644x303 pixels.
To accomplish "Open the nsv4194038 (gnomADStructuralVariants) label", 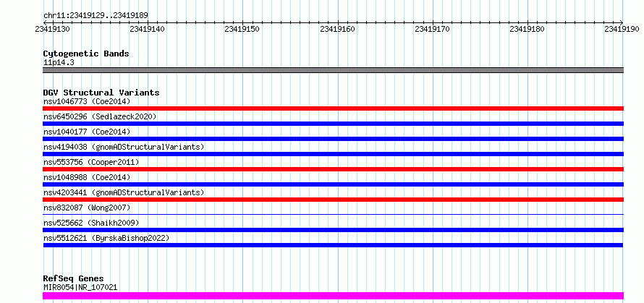I will (x=124, y=147).
